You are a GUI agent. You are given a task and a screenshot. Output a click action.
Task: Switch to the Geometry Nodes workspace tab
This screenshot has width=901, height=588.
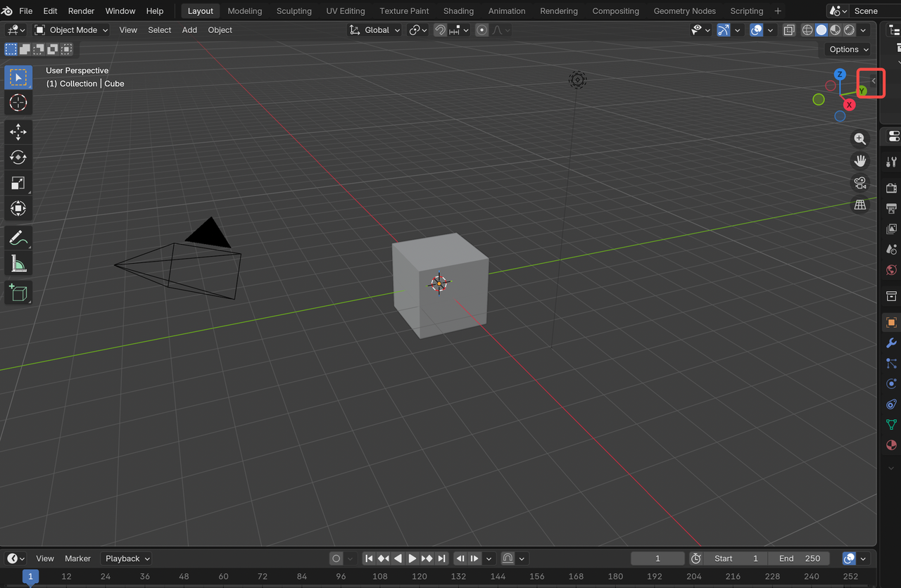(685, 11)
